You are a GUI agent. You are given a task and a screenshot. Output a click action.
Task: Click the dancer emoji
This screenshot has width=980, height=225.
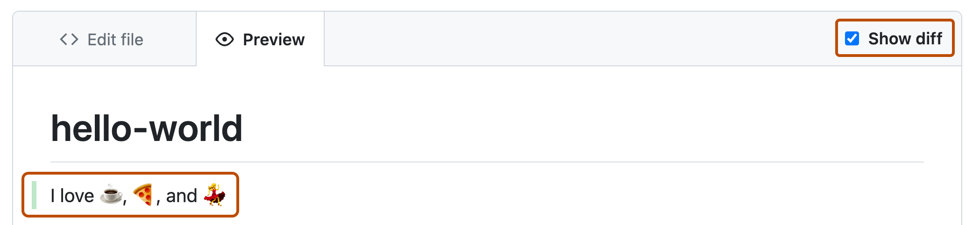click(x=214, y=195)
